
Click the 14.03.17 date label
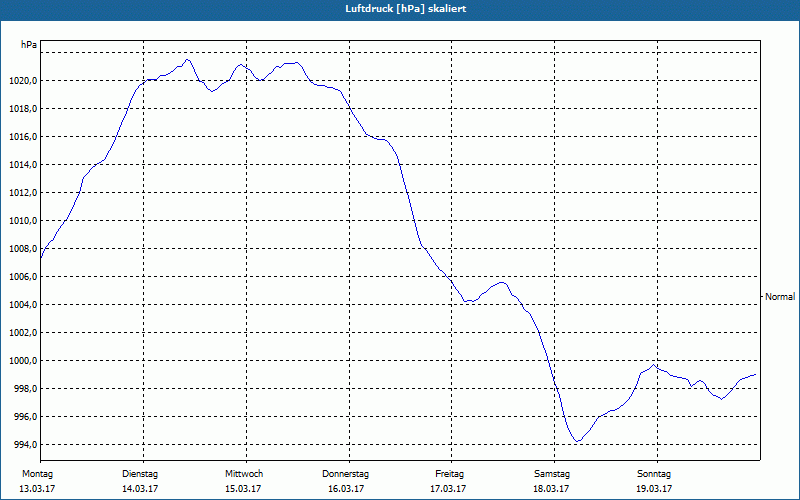click(x=140, y=489)
